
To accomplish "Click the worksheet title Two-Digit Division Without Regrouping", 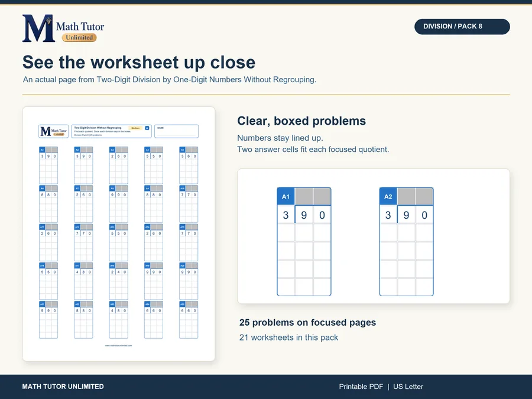I will pyautogui.click(x=98, y=128).
